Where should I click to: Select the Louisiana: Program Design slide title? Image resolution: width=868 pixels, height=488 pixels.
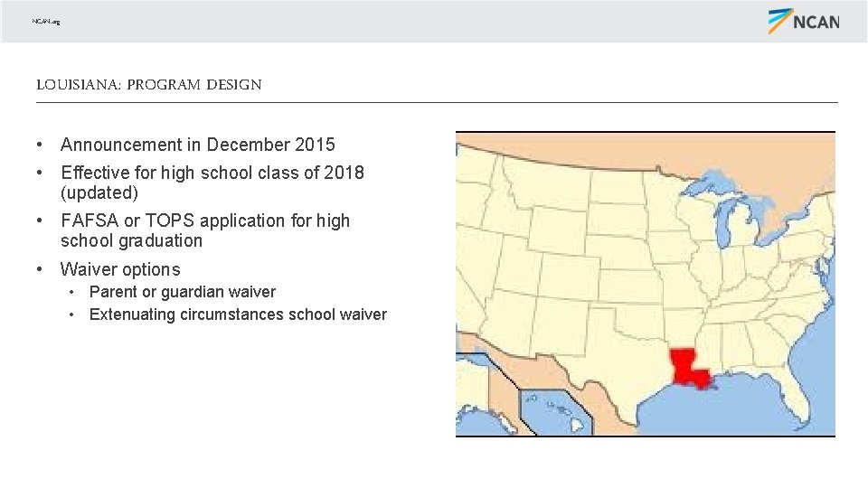click(148, 85)
